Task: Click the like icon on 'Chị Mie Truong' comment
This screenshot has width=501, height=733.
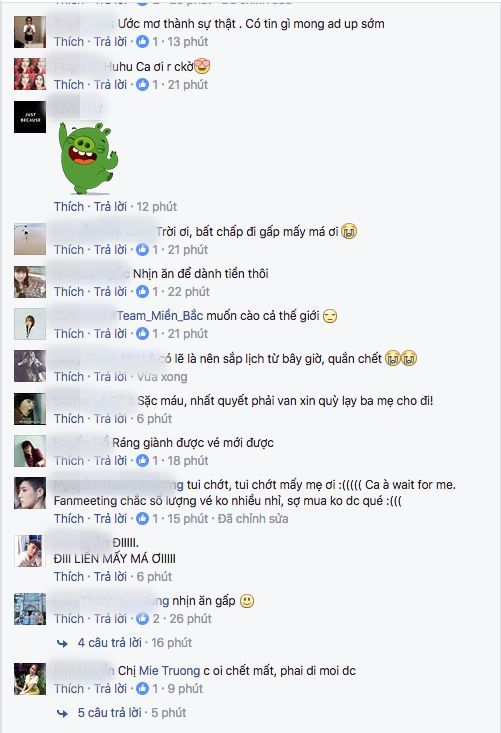Action: [143, 689]
